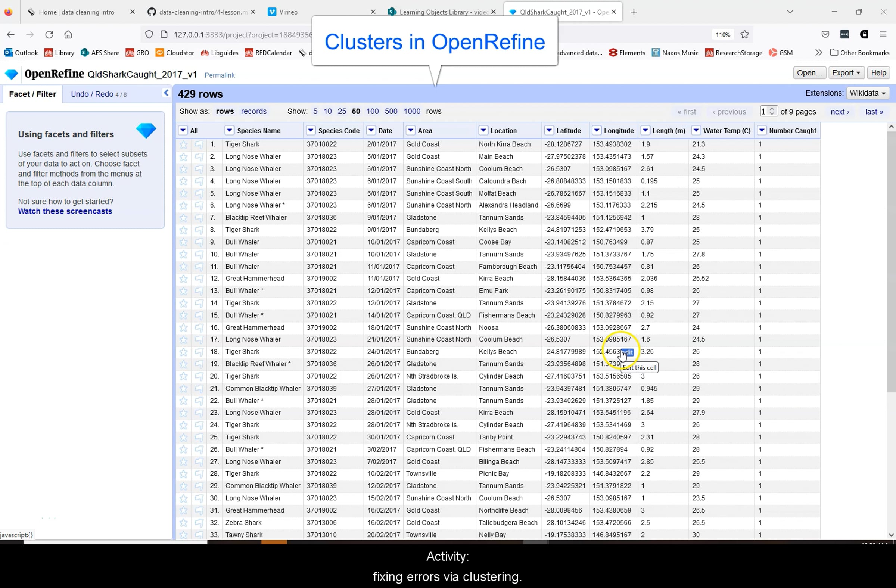Open the Firefox application menu hamburger icon
The width and height of the screenshot is (896, 588).
pos(883,35)
